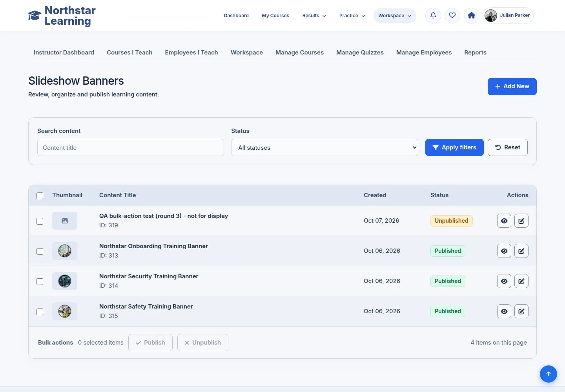Check the Safety Training Banner row
Image resolution: width=565 pixels, height=392 pixels.
40,312
